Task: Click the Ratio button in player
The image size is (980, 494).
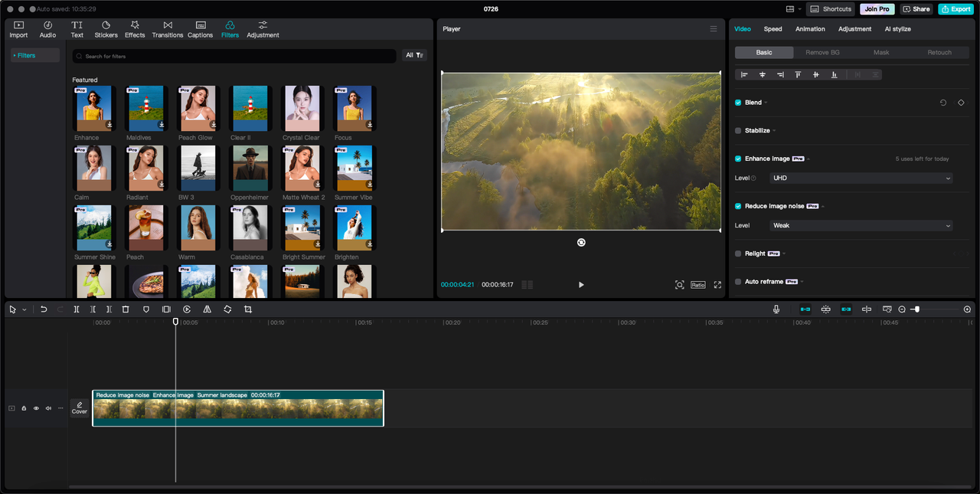Action: (x=698, y=285)
